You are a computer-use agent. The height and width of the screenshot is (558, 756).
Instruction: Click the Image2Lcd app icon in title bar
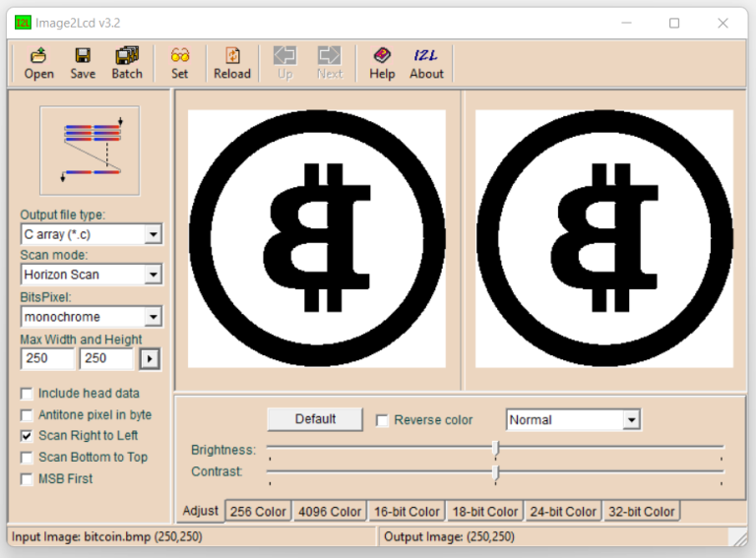23,23
